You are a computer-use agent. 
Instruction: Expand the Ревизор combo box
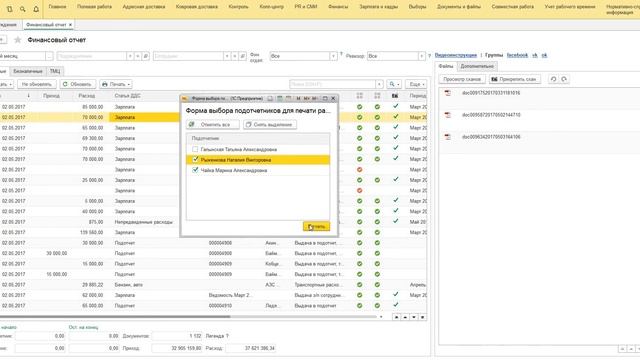422,56
